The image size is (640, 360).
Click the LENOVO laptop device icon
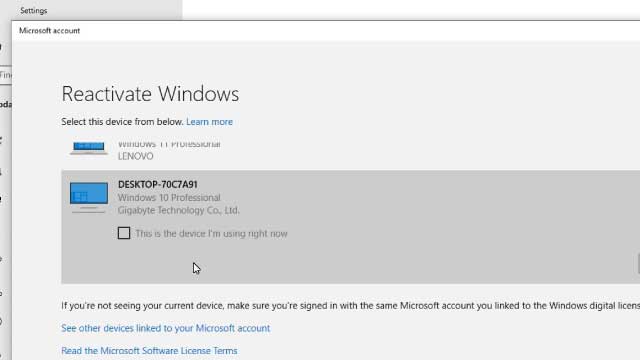(89, 148)
